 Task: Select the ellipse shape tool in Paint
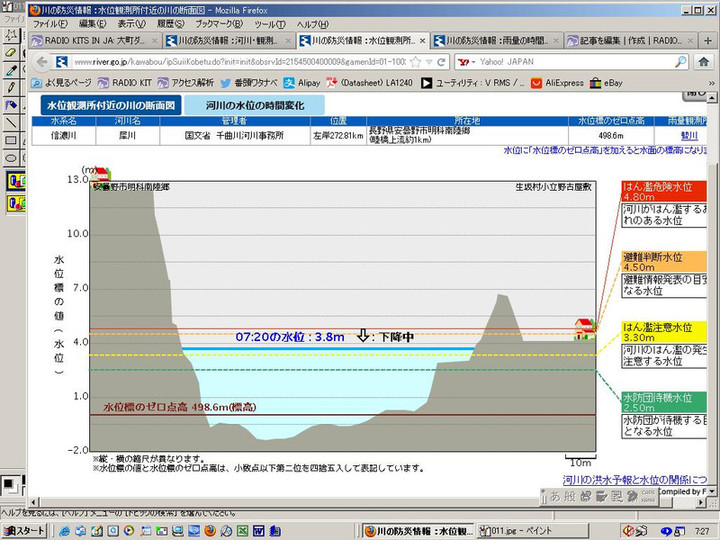tap(11, 159)
